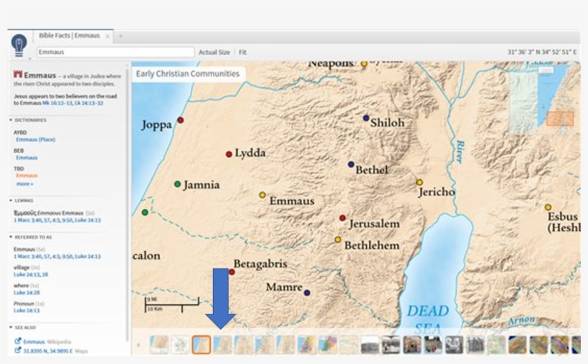
Task: Collapse the See Also section
Action: click(11, 327)
